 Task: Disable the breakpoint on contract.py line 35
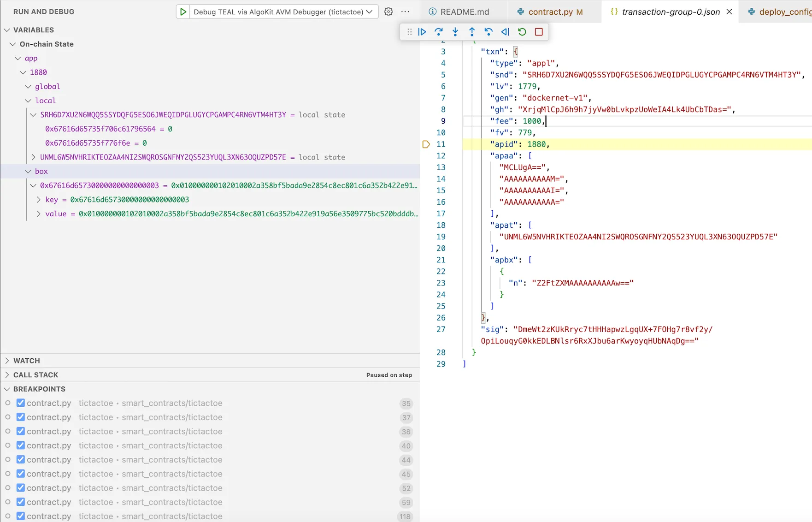point(20,403)
